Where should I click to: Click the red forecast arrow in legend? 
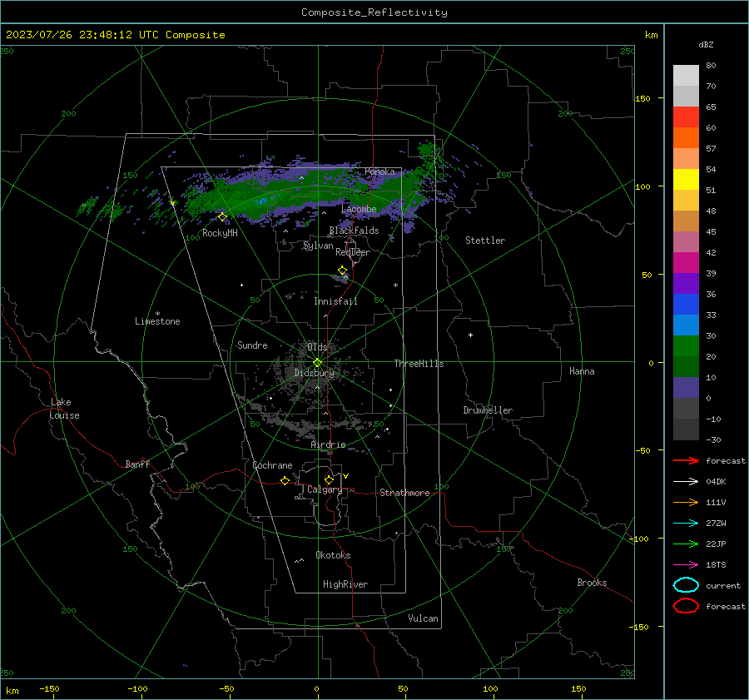(686, 460)
